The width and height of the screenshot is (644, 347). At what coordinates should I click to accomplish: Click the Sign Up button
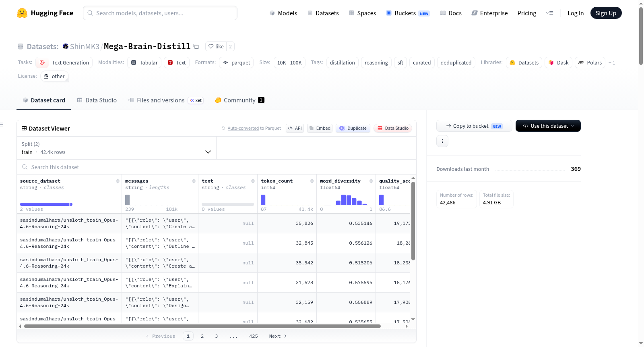click(x=606, y=13)
